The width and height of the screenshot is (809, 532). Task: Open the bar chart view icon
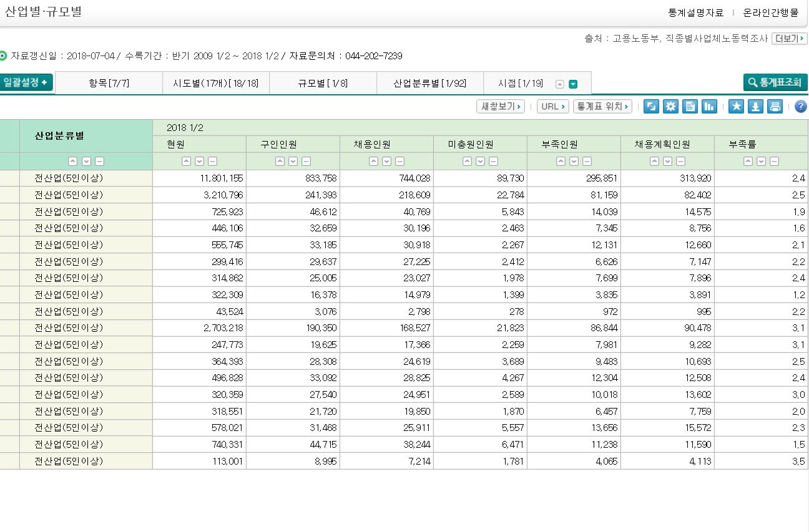pos(709,107)
